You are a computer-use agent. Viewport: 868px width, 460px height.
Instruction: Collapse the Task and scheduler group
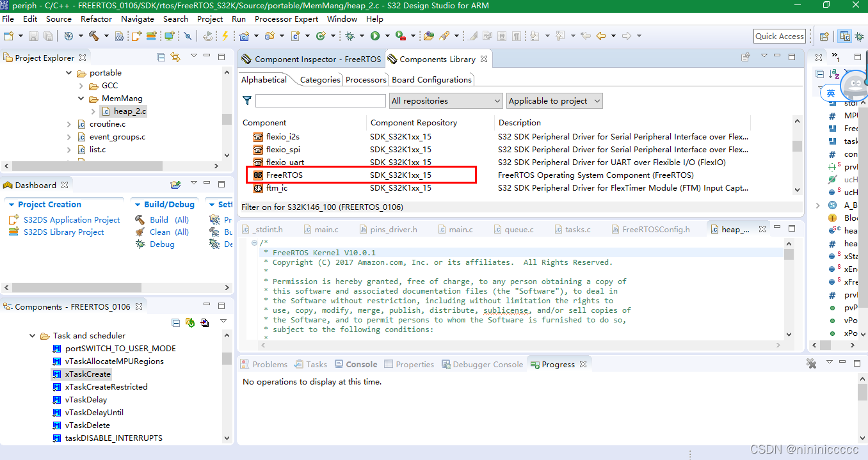33,336
